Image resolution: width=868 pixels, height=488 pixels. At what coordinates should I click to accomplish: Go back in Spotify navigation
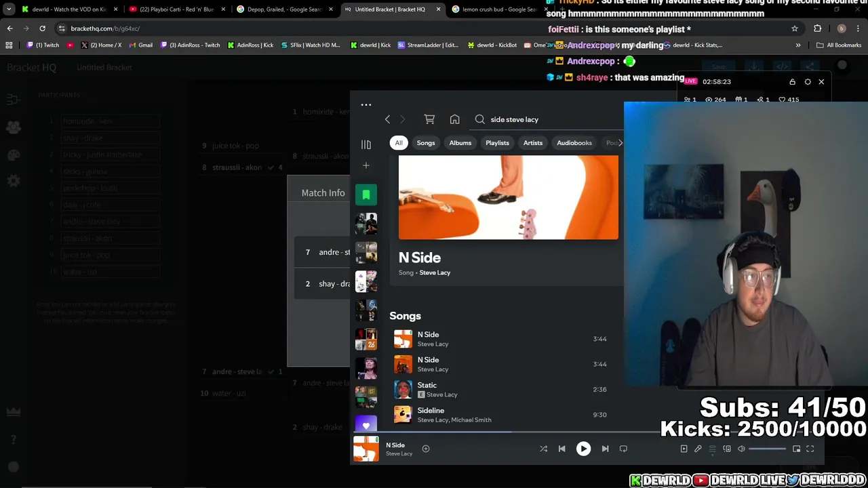[x=387, y=119]
